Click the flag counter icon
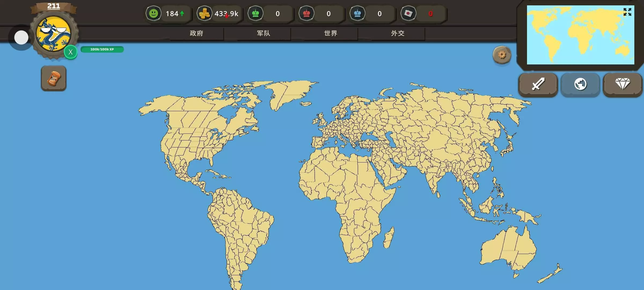 (x=408, y=13)
